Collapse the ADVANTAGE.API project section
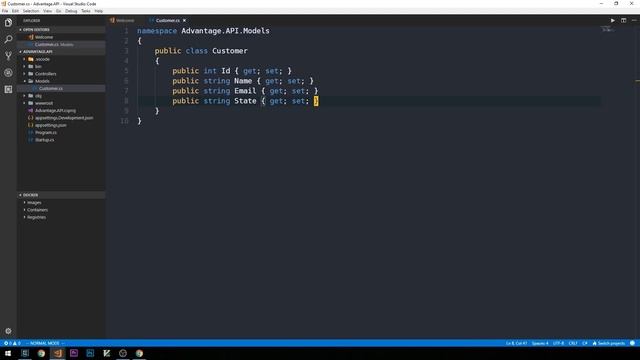Image resolution: width=640 pixels, height=360 pixels. point(61,52)
